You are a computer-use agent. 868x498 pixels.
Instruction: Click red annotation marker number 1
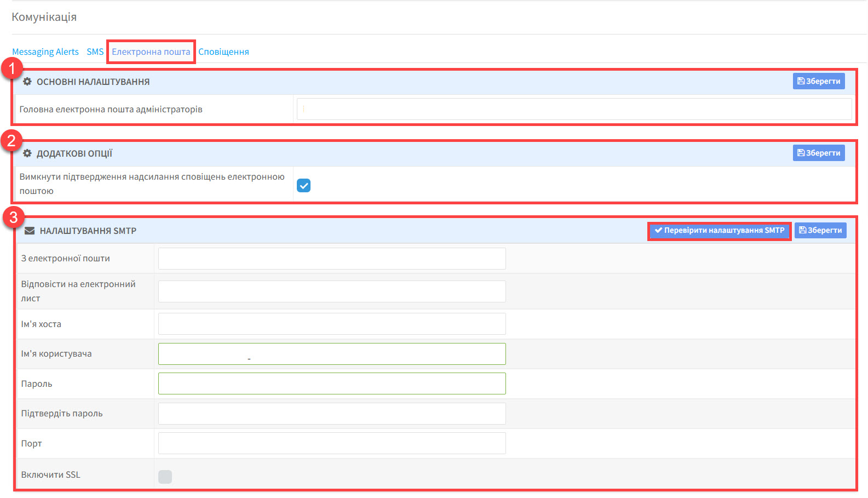(12, 68)
